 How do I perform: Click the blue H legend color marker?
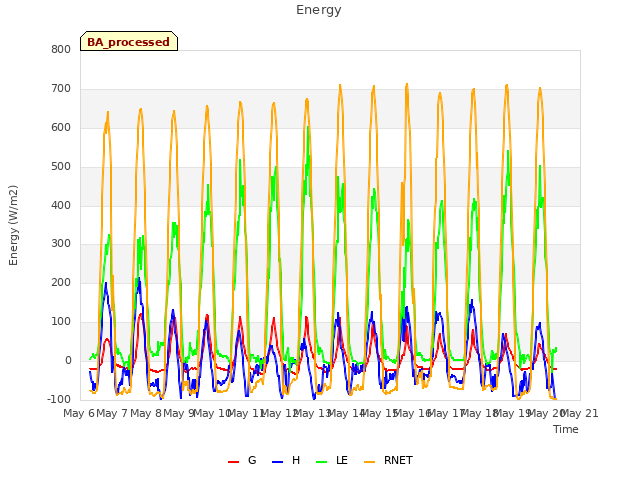(278, 462)
